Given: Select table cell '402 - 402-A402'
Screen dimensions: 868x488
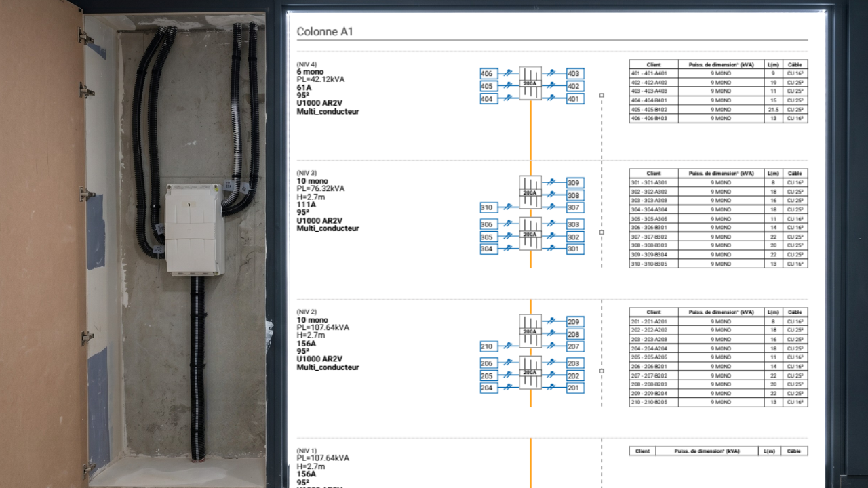Looking at the screenshot, I should coord(654,82).
